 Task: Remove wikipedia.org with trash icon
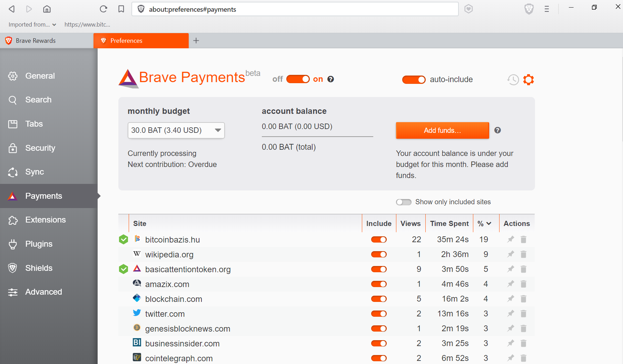[523, 254]
